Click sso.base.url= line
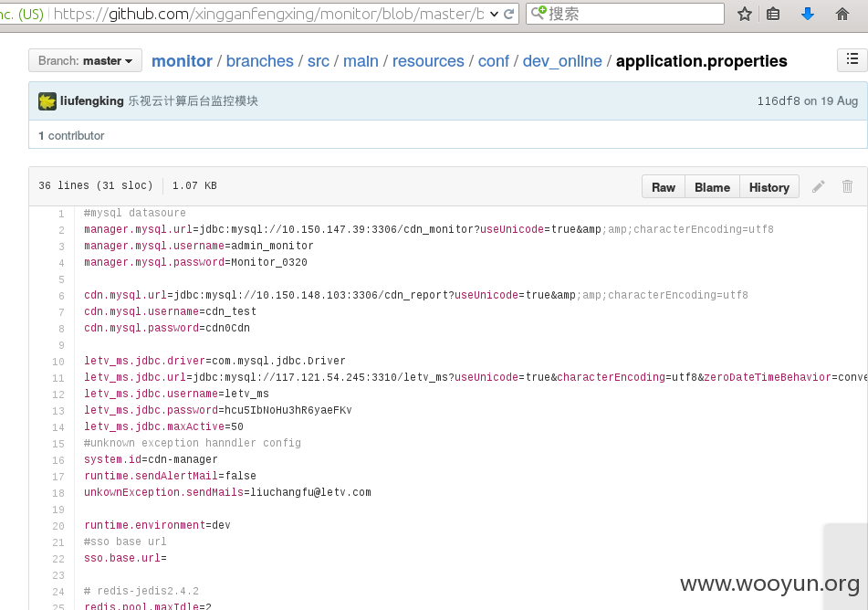 coord(125,558)
